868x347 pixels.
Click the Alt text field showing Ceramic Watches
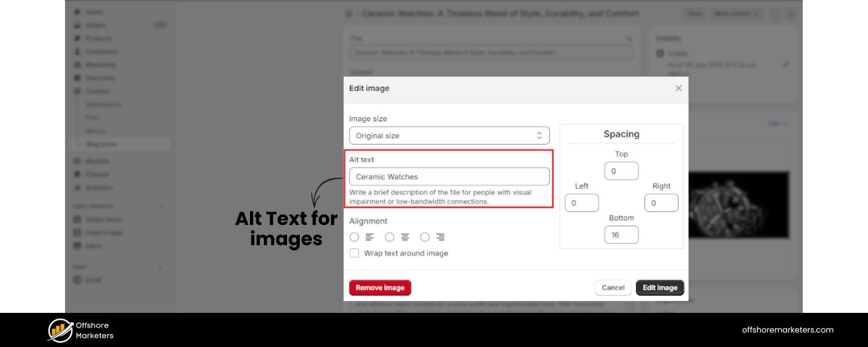[449, 176]
